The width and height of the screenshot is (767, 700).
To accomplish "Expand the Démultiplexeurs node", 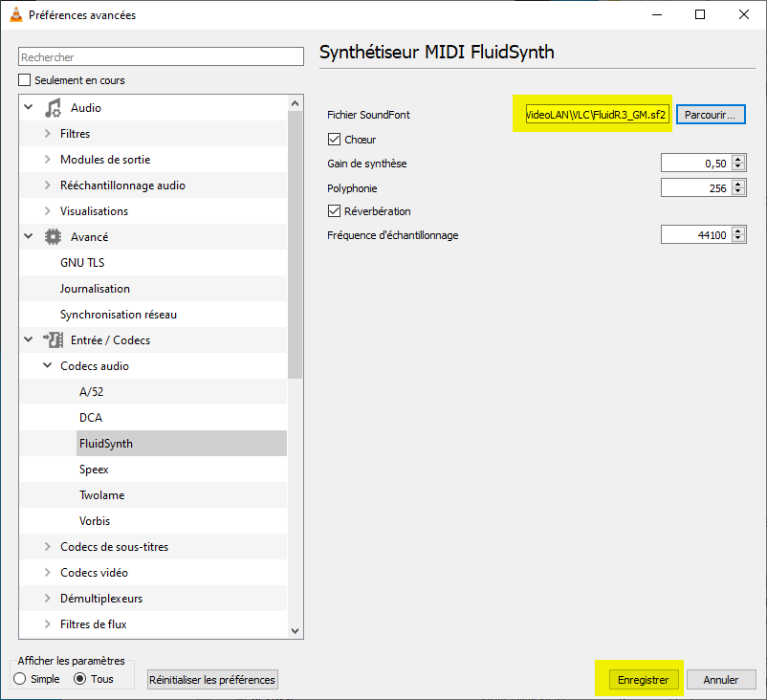I will click(x=48, y=599).
